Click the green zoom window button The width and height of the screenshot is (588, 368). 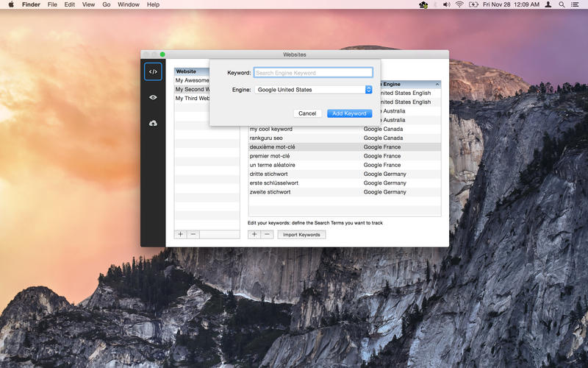coord(162,54)
